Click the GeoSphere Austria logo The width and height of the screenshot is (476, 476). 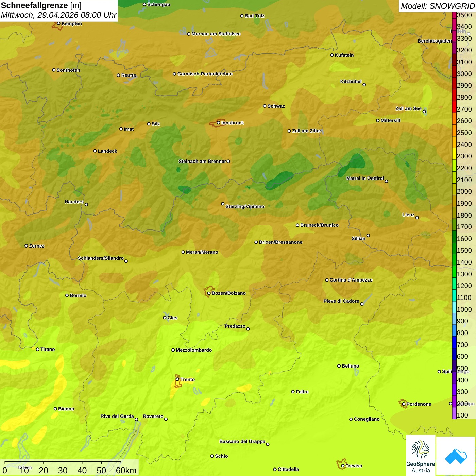[421, 455]
